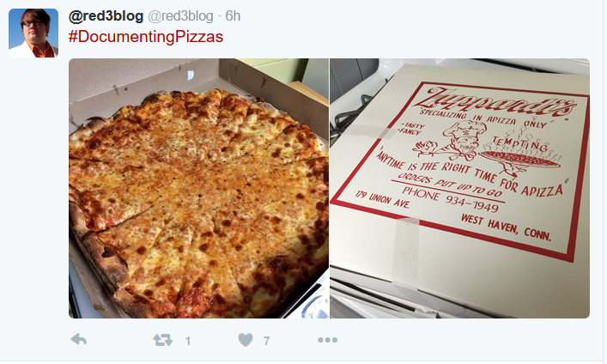
Task: Click the West Haven, Conn. text in the photo
Action: pyautogui.click(x=506, y=228)
